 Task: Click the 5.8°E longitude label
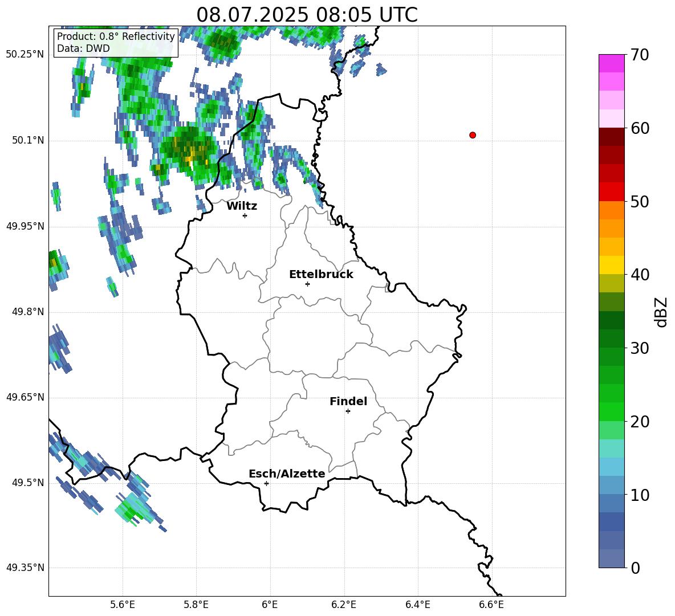click(x=196, y=605)
